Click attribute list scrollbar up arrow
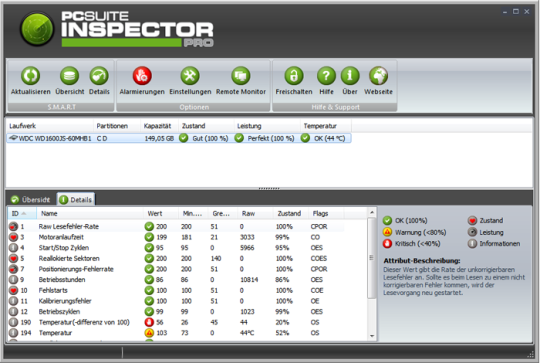The width and height of the screenshot is (540, 363). point(372,212)
